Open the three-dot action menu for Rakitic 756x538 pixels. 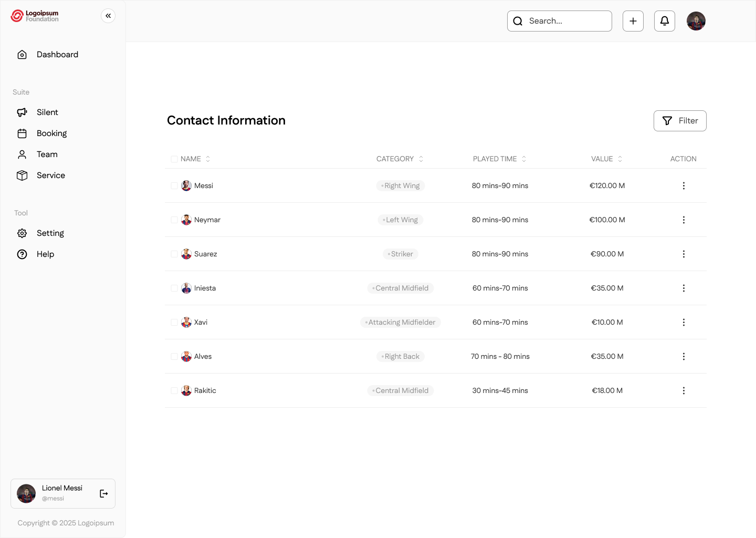[684, 390]
